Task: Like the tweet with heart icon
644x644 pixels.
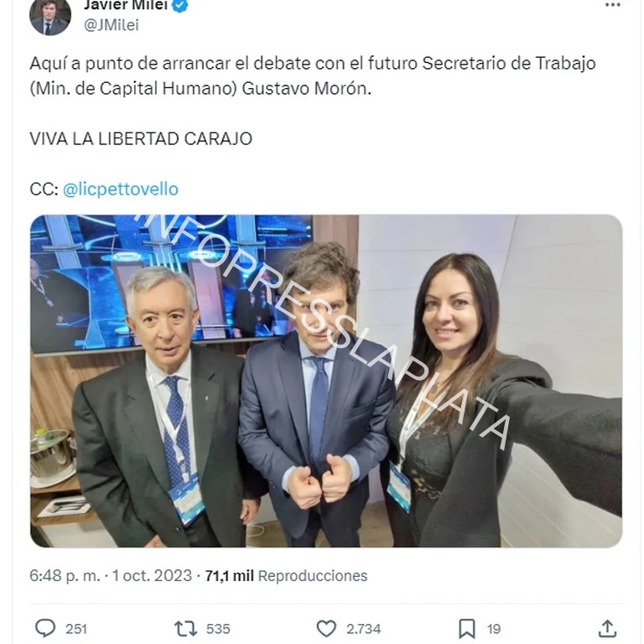Action: 326,628
